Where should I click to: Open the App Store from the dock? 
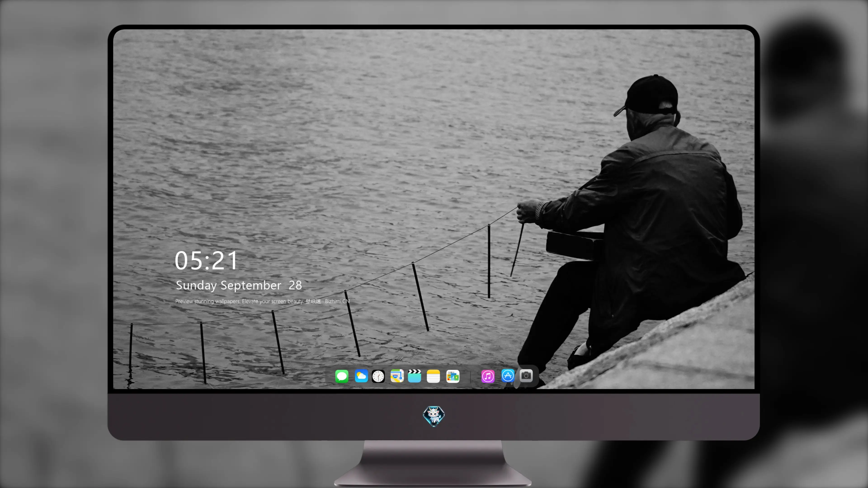[508, 375]
